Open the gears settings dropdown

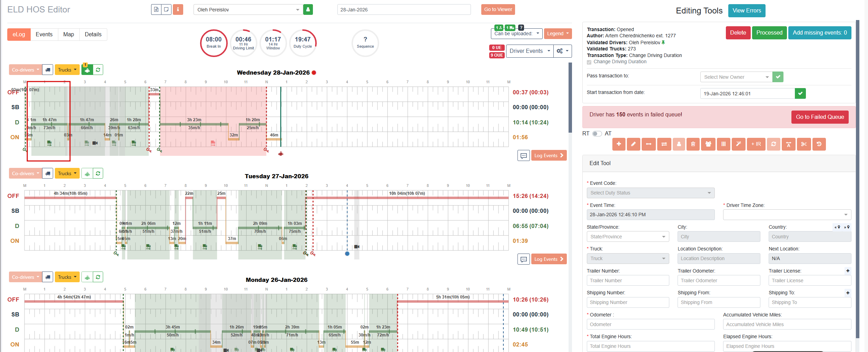(563, 51)
